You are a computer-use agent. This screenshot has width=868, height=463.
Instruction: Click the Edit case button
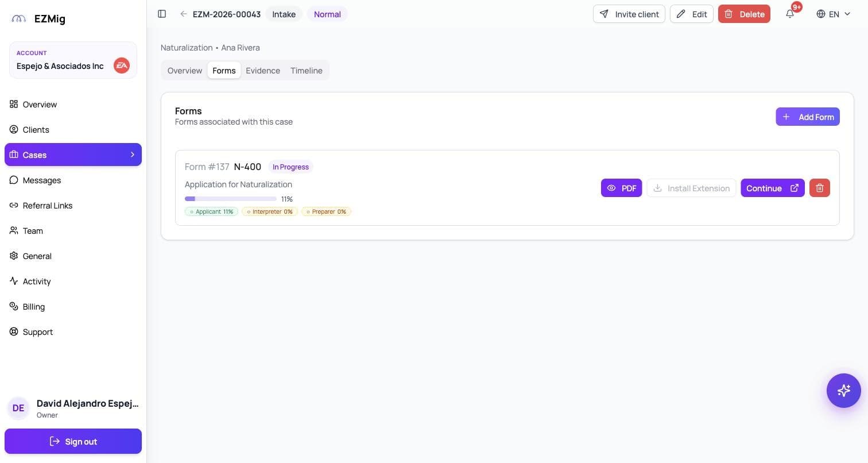point(692,14)
